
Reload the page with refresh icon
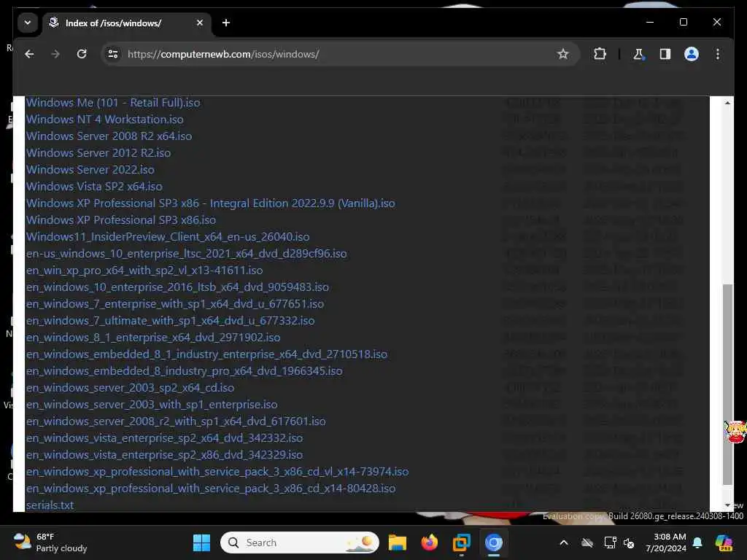pos(82,54)
